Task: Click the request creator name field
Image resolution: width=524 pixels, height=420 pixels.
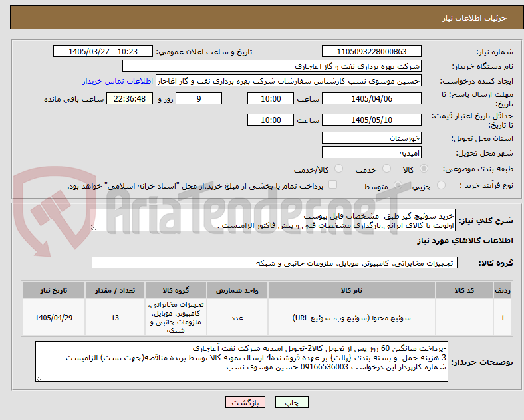Action: click(x=289, y=81)
